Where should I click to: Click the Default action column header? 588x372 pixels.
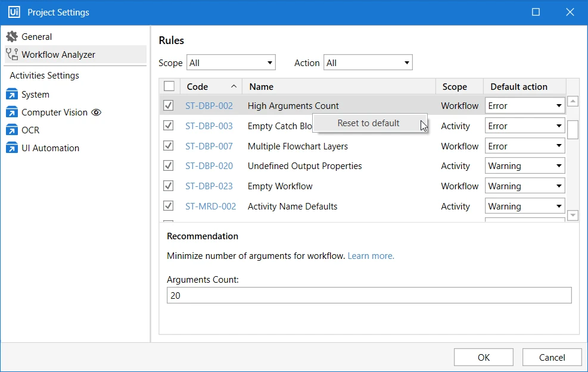[525, 86]
